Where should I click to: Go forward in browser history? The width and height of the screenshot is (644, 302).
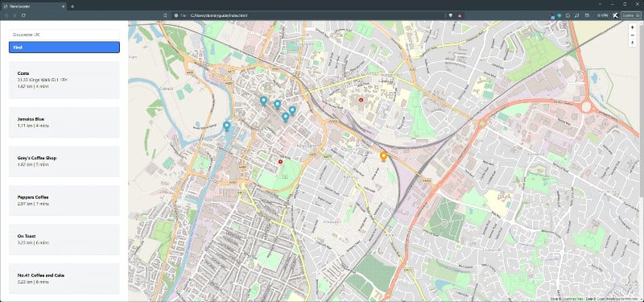point(14,15)
